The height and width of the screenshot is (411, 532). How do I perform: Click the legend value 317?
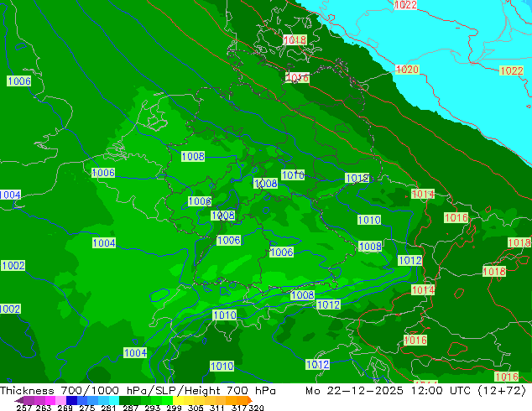pos(239,408)
